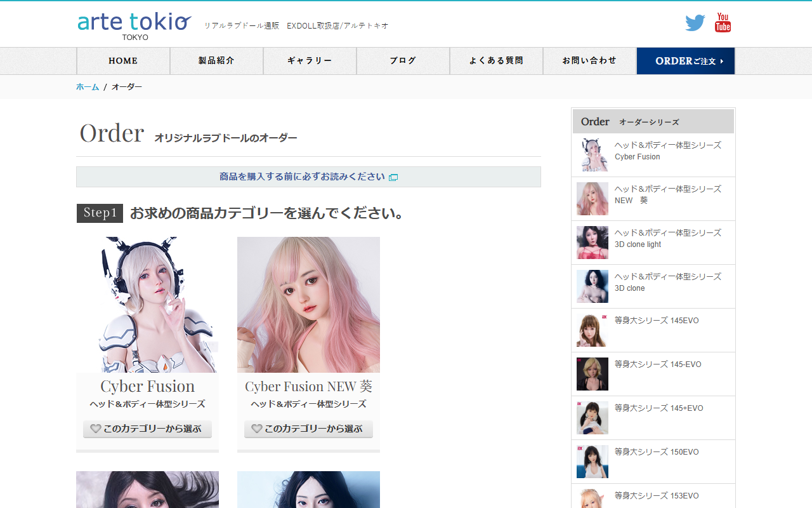Open 製品紹介 navigation item
The image size is (812, 508).
(216, 61)
